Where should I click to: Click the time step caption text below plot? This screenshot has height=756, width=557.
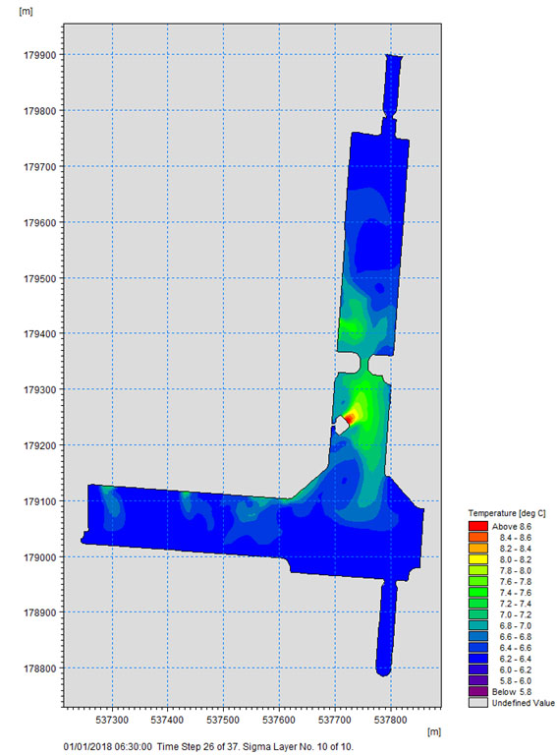tap(208, 747)
